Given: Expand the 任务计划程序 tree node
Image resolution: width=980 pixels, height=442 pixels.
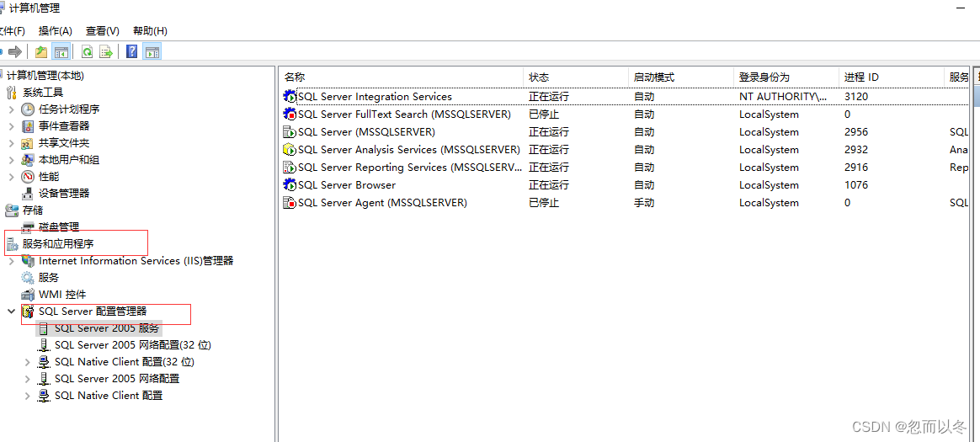Looking at the screenshot, I should pyautogui.click(x=11, y=109).
